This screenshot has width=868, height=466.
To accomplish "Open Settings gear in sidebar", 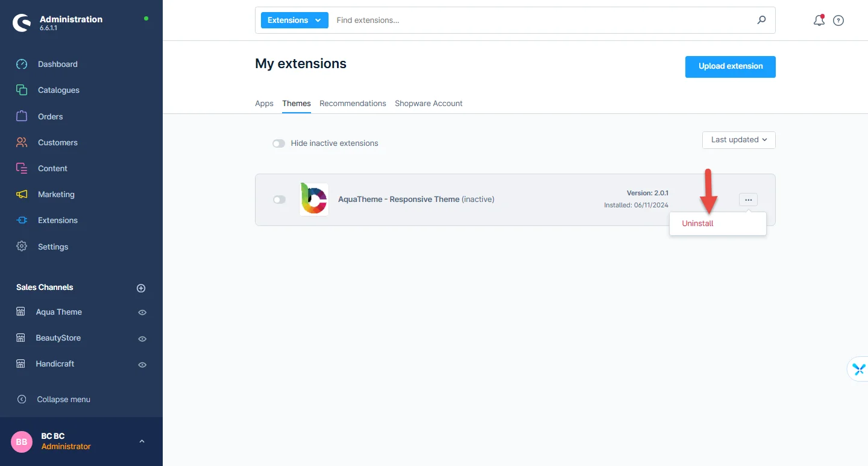I will [53, 247].
